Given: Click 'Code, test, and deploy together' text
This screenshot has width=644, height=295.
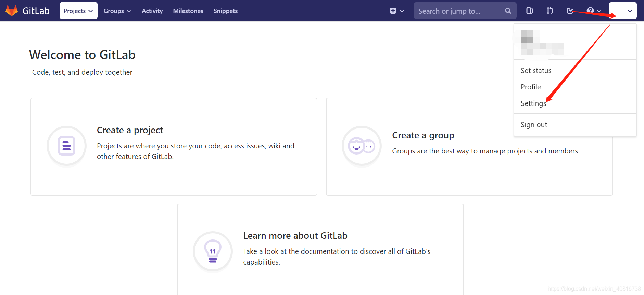Looking at the screenshot, I should click(82, 72).
